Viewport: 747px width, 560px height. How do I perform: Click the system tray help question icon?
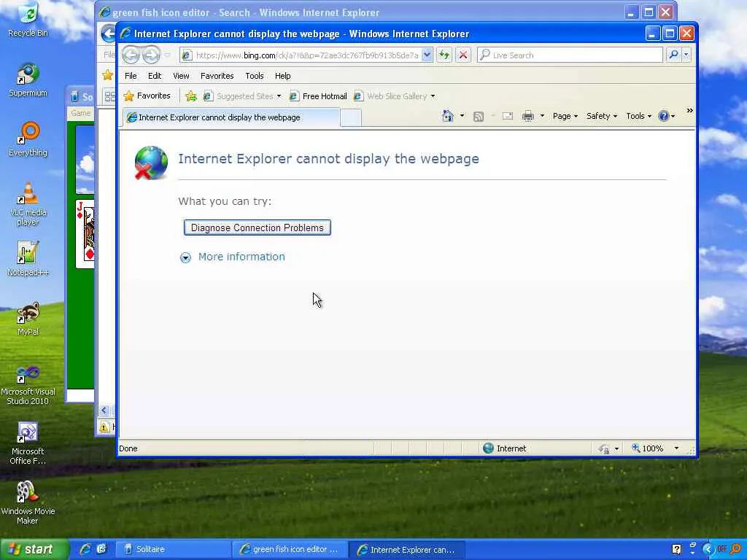point(676,549)
